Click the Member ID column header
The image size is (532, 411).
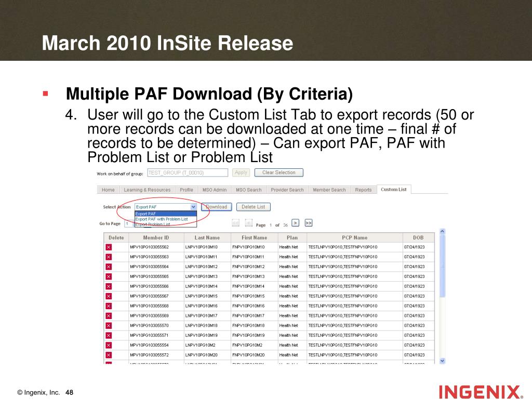coord(156,237)
